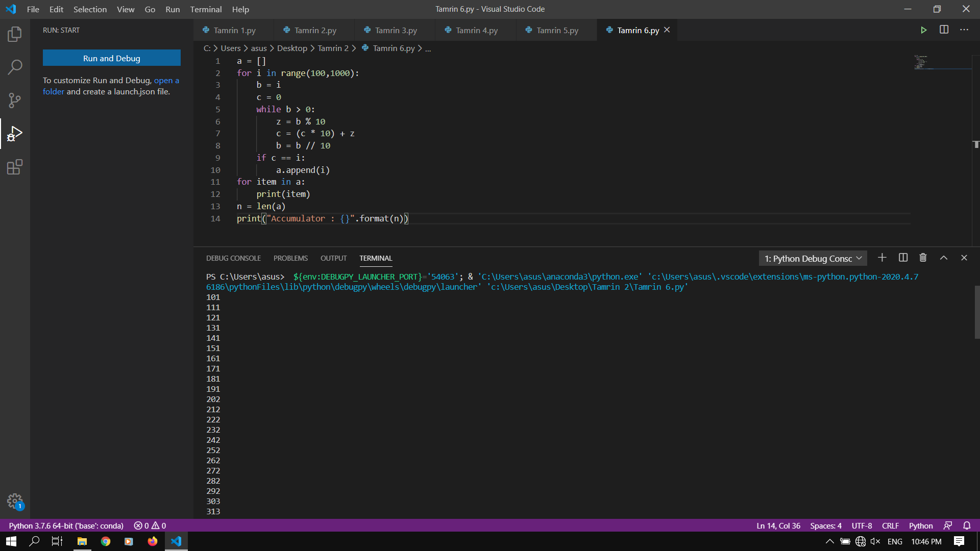Image resolution: width=980 pixels, height=551 pixels.
Task: Click the Run and Debug button
Action: pos(111,58)
